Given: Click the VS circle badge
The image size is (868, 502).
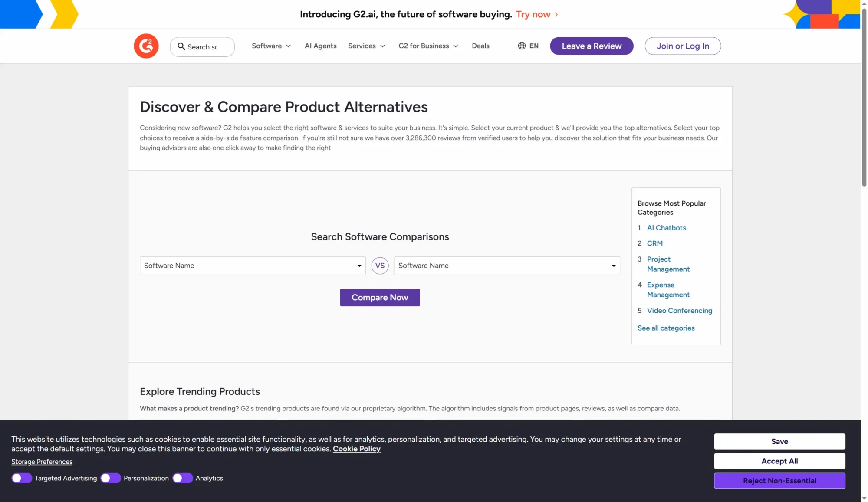Looking at the screenshot, I should coord(380,266).
